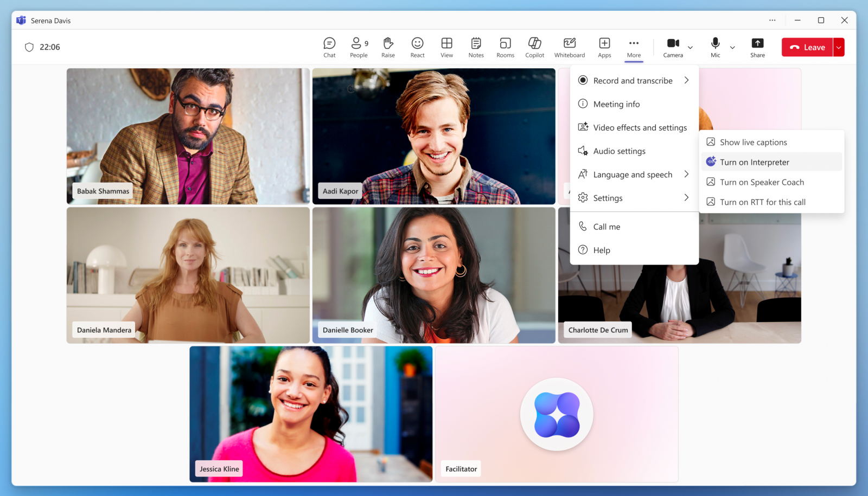Open the React emoji menu
The width and height of the screenshot is (868, 496).
click(417, 47)
